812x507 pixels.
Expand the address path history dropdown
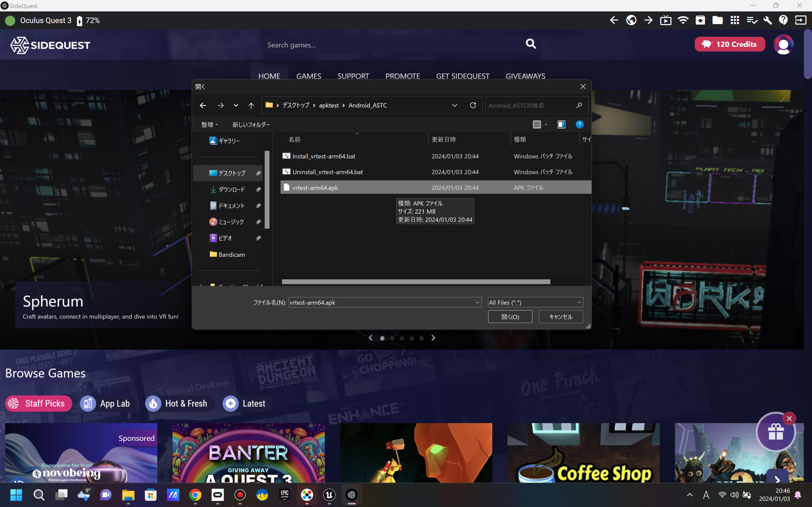pyautogui.click(x=454, y=105)
